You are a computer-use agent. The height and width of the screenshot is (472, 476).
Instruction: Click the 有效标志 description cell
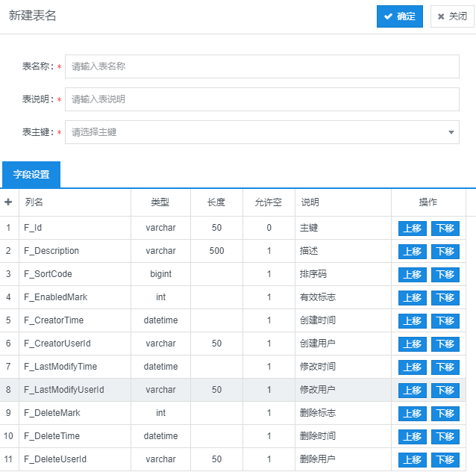point(343,297)
